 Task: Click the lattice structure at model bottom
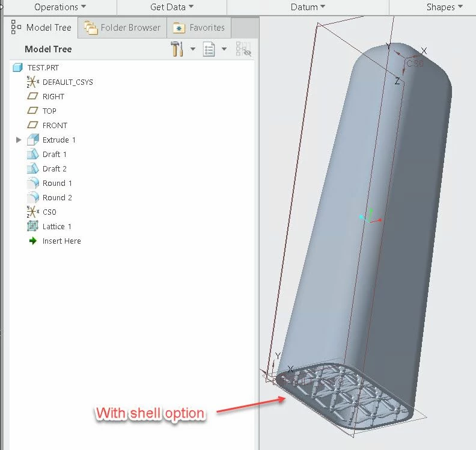coord(346,395)
